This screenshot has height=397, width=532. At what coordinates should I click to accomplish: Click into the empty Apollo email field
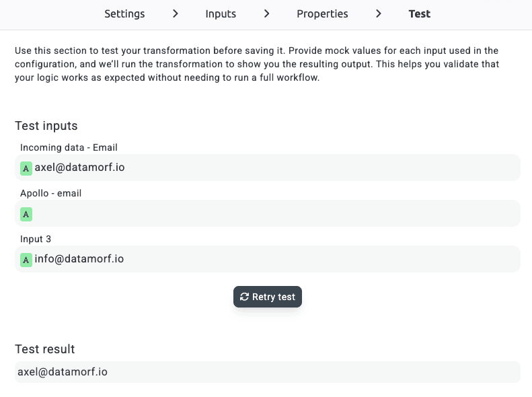coord(269,214)
